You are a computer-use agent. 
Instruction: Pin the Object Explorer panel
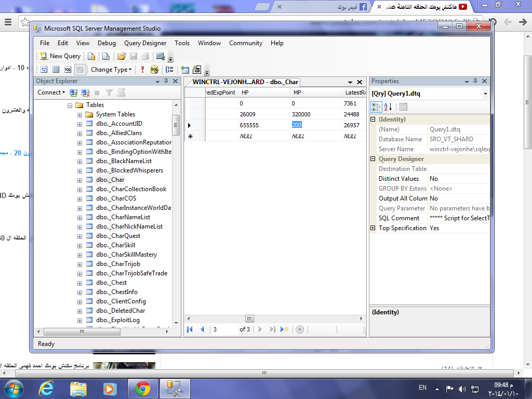point(166,81)
